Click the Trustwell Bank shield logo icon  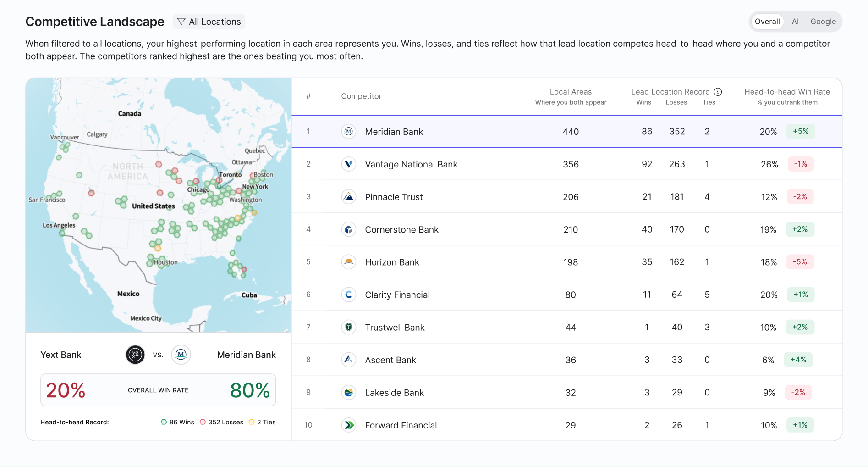[349, 327]
